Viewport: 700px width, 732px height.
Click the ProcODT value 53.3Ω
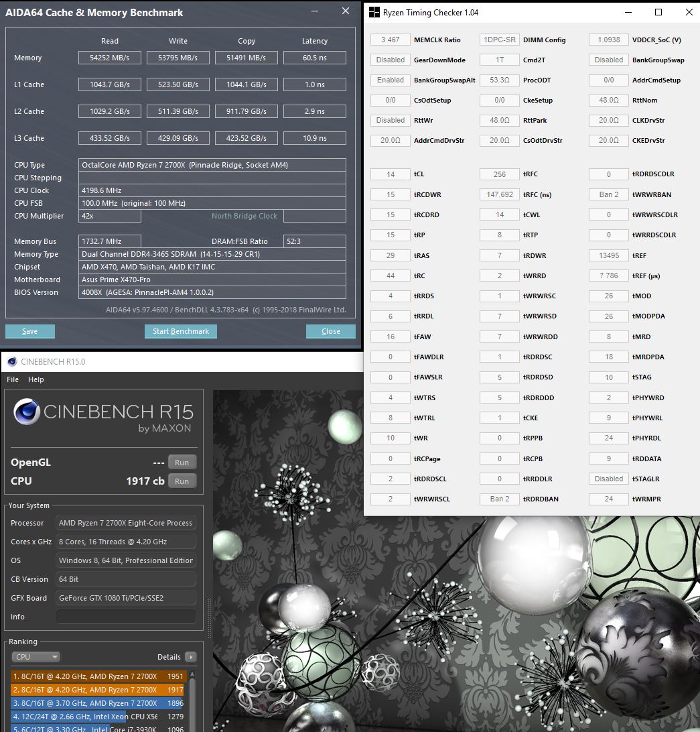coord(500,80)
